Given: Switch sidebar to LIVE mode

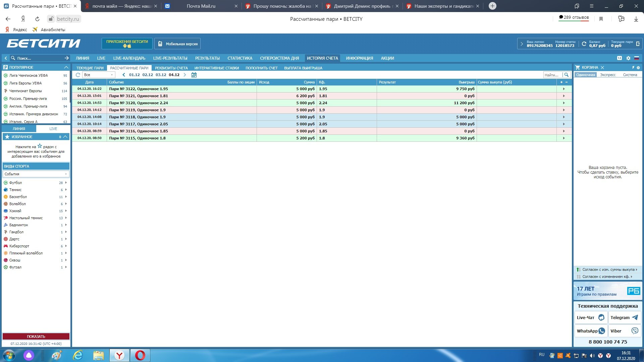Looking at the screenshot, I should pyautogui.click(x=53, y=129).
